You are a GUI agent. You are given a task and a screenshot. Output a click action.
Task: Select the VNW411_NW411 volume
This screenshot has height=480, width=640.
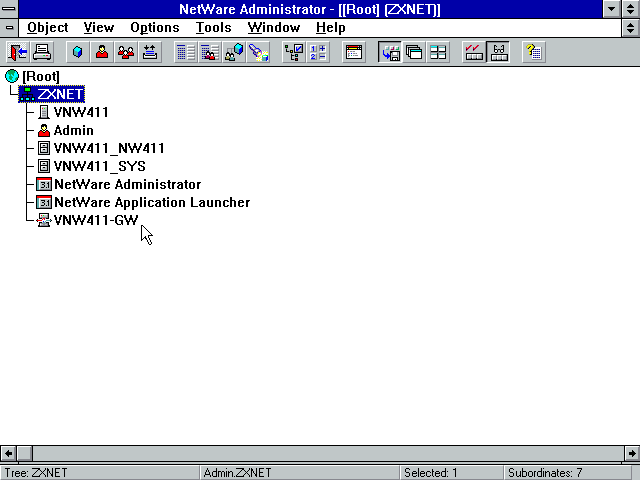(x=109, y=148)
